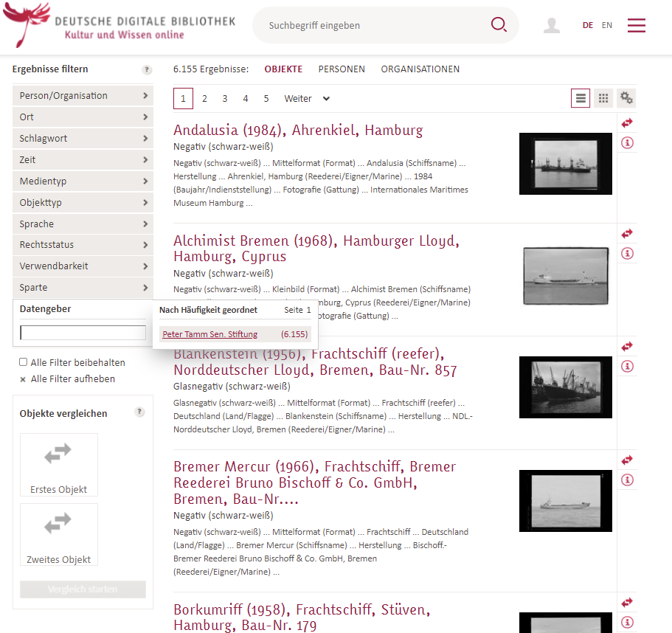
Task: Click help icon next to Ergebnisse filtern
Action: click(x=147, y=69)
